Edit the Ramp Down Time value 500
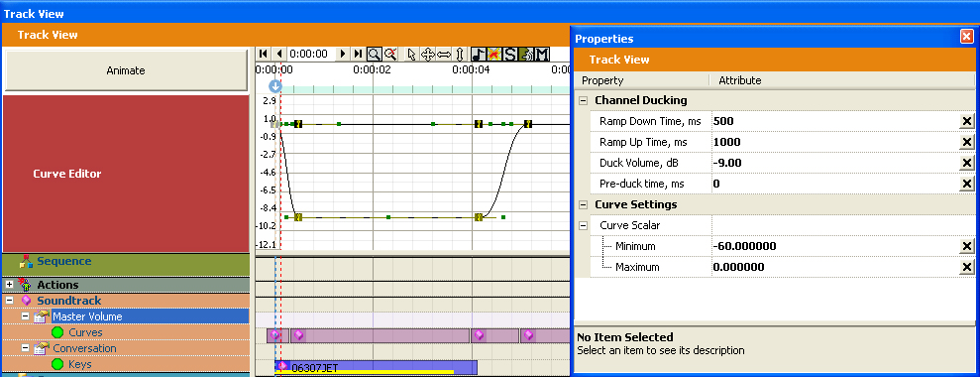 835,121
